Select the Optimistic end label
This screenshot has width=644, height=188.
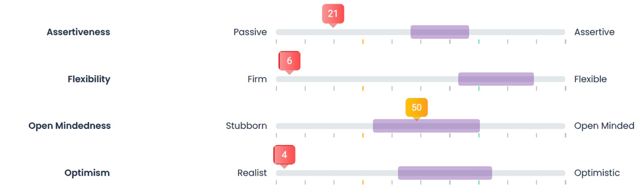pos(597,173)
